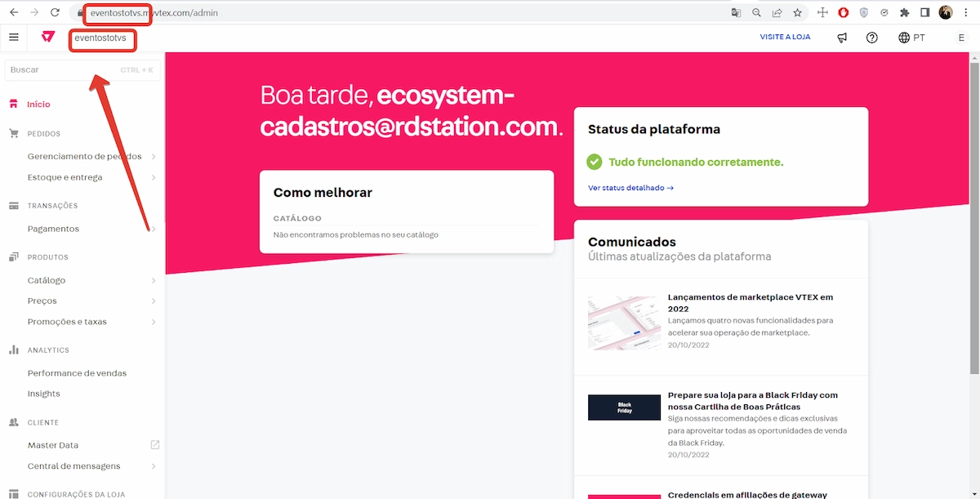Click the TRANSAÇÕES section header
The image size is (980, 499).
click(52, 206)
